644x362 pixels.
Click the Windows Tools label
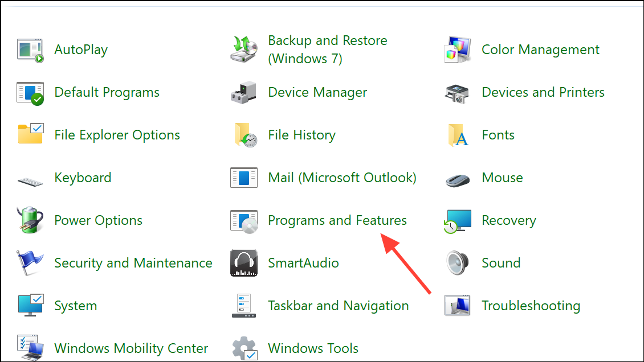[x=313, y=348]
